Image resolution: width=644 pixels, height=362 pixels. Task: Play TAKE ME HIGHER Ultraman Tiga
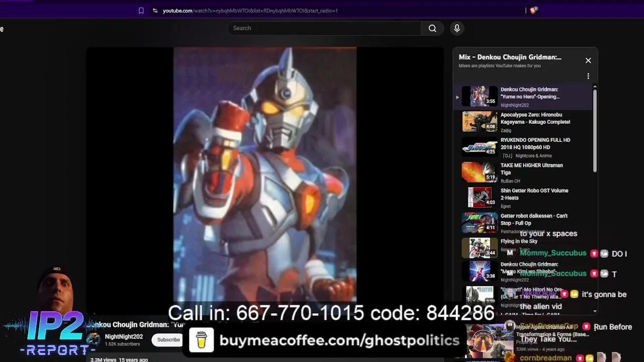(x=532, y=169)
